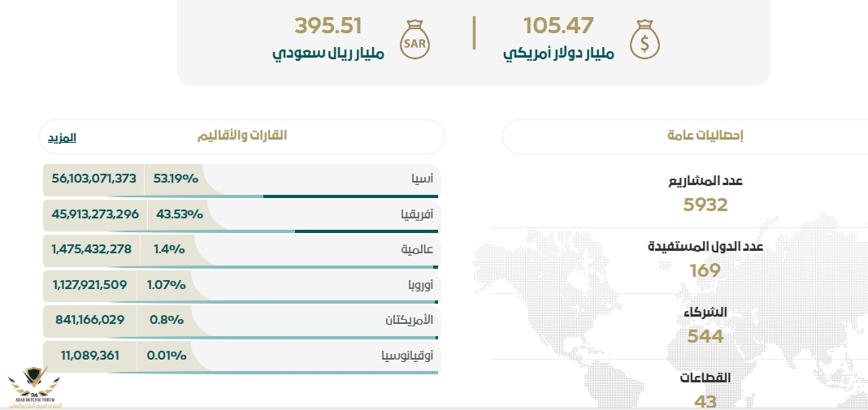Select the عالمية region row
This screenshot has width=868, height=410.
pyautogui.click(x=241, y=251)
